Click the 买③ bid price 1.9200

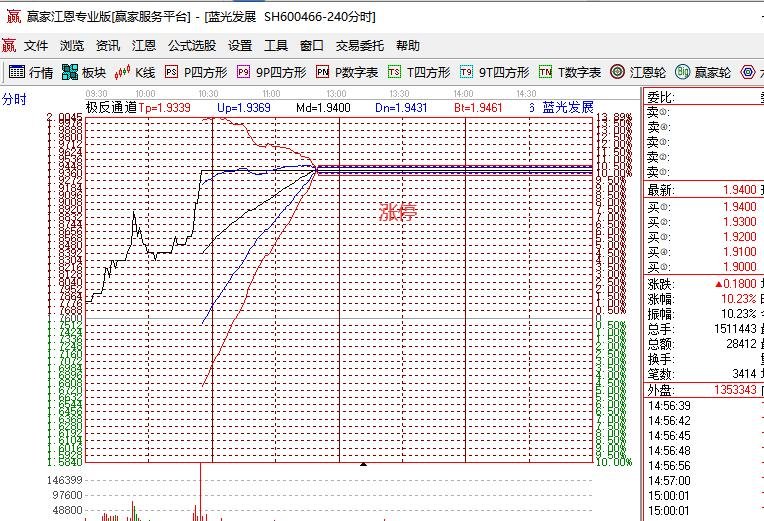tap(740, 237)
